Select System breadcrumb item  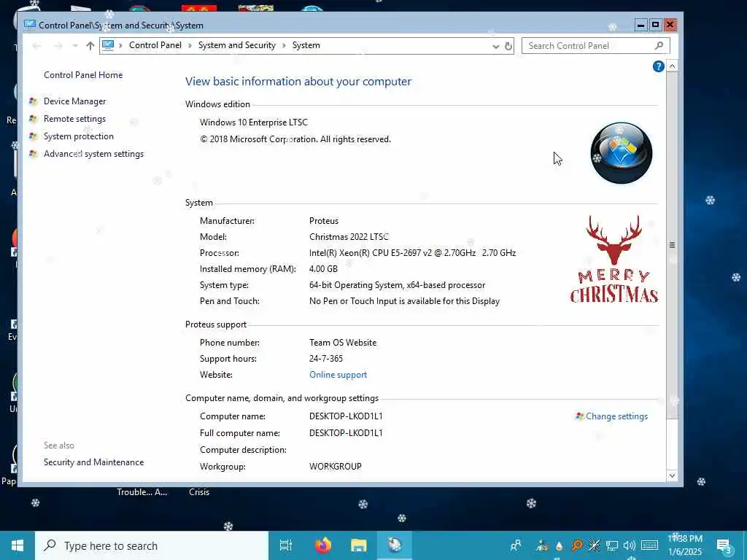click(x=306, y=45)
